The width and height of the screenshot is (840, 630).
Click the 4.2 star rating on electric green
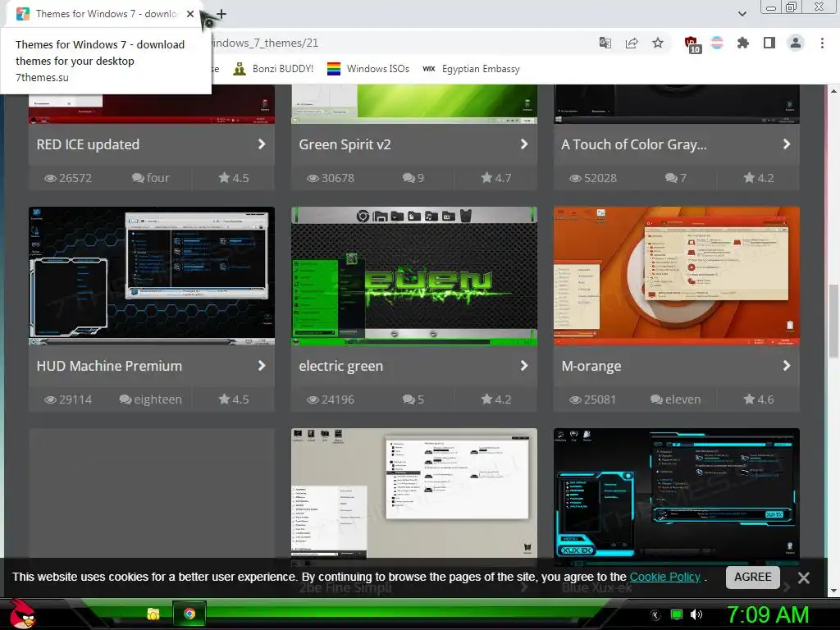click(496, 399)
